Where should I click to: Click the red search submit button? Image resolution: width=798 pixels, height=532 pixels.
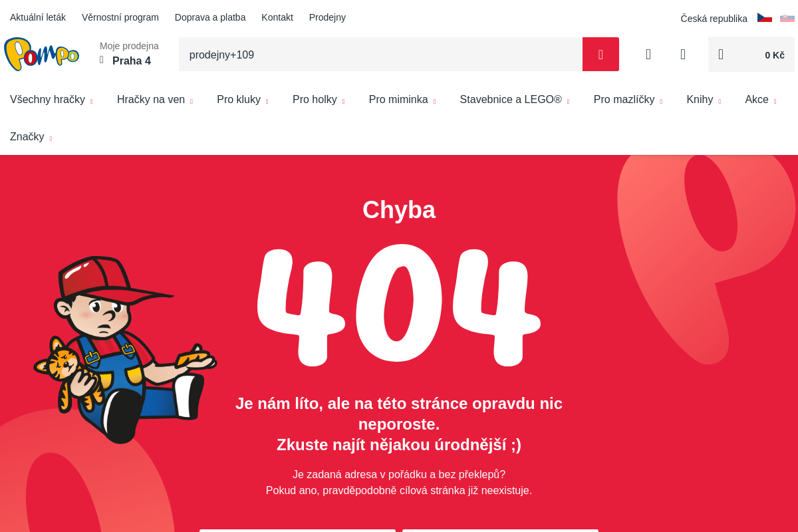coord(600,55)
